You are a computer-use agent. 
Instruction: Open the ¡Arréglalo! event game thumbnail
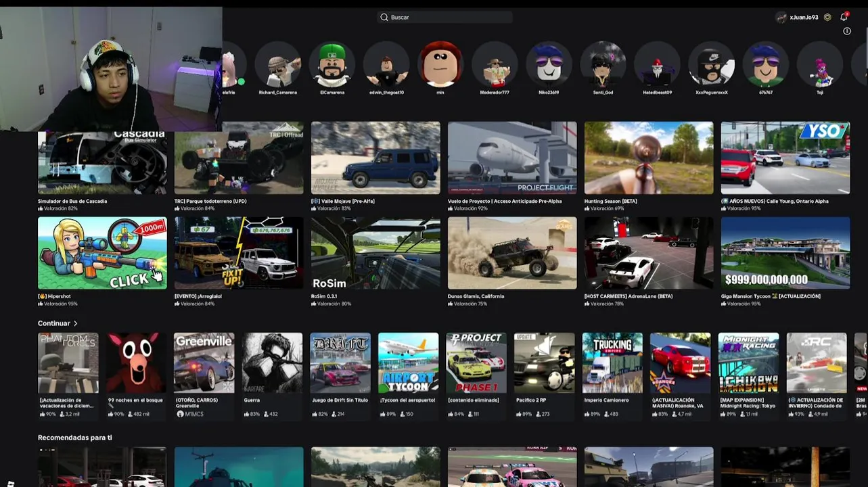(x=239, y=253)
